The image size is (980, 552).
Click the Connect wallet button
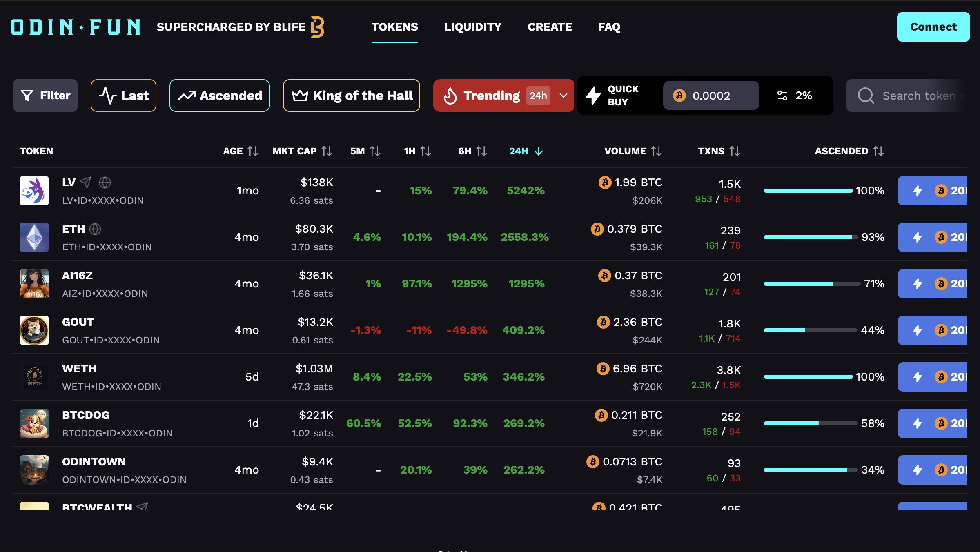click(x=933, y=27)
